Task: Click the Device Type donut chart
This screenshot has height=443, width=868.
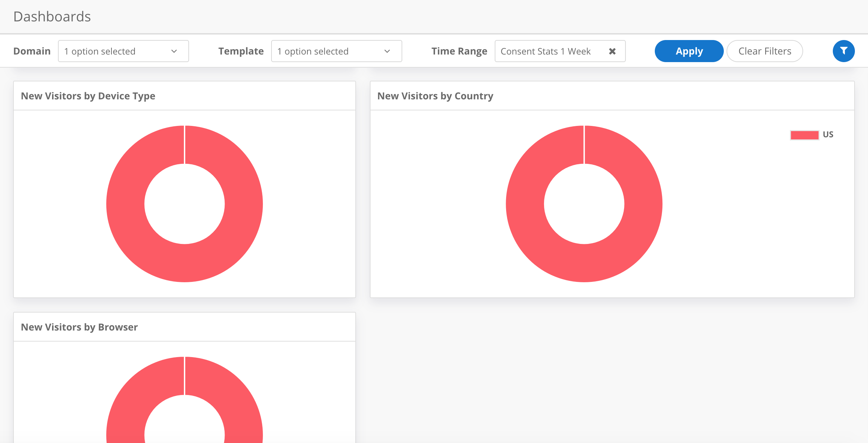Action: click(x=185, y=263)
